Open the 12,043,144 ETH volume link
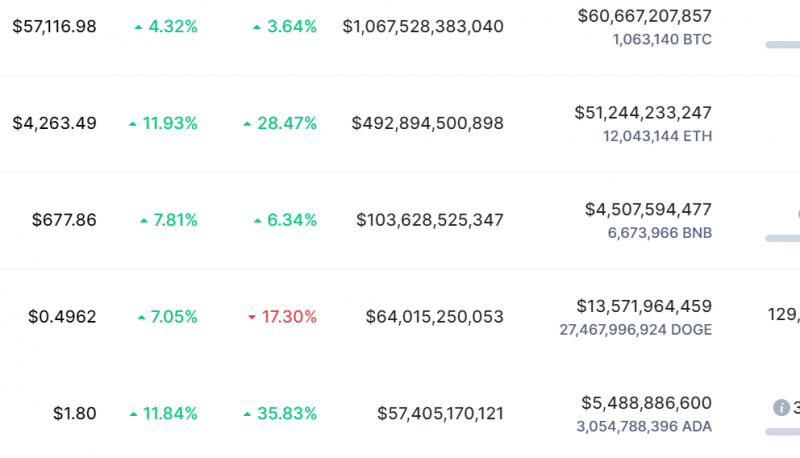800x458 pixels. (657, 136)
